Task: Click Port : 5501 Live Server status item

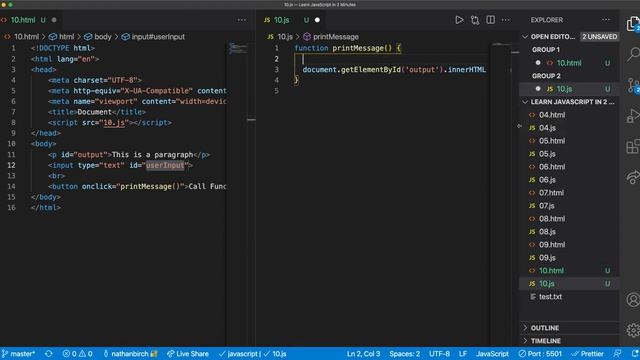Action: (540, 354)
